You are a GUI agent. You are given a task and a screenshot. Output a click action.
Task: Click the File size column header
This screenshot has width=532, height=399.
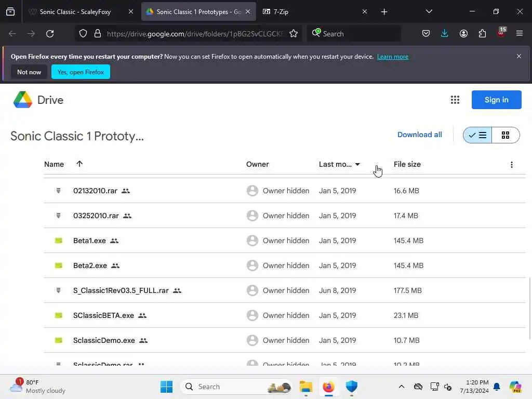coord(407,164)
